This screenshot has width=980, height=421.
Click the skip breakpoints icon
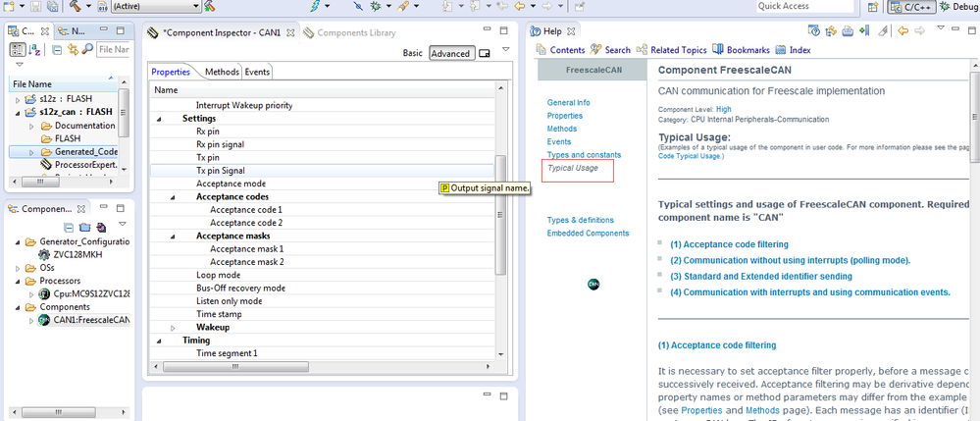(x=358, y=6)
